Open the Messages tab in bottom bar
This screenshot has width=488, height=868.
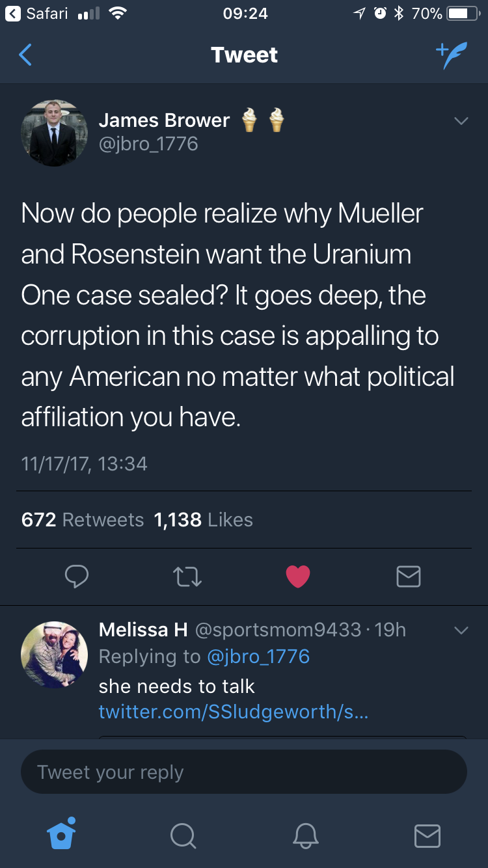point(427,835)
